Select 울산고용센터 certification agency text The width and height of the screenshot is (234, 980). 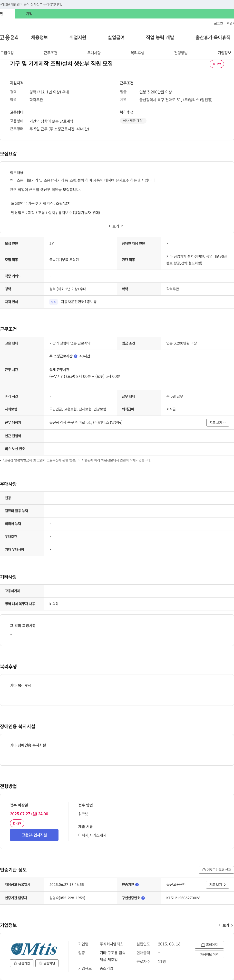click(x=176, y=885)
